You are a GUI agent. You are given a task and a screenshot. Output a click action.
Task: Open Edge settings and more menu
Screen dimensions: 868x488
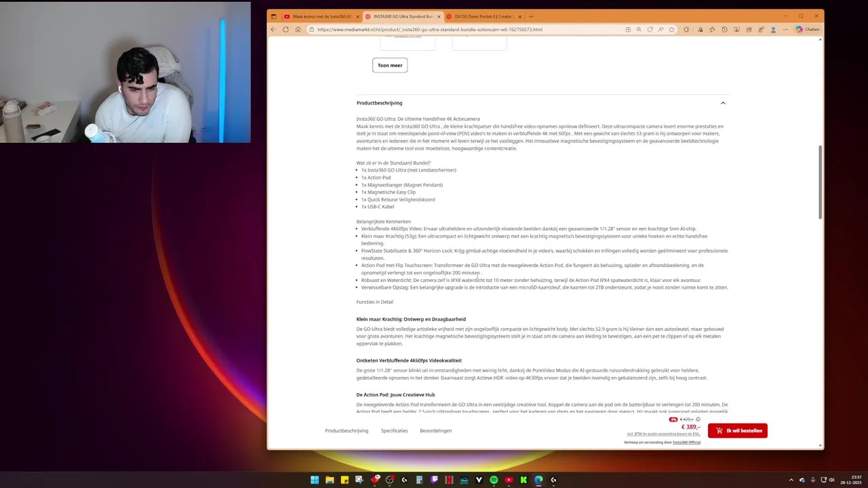click(786, 29)
